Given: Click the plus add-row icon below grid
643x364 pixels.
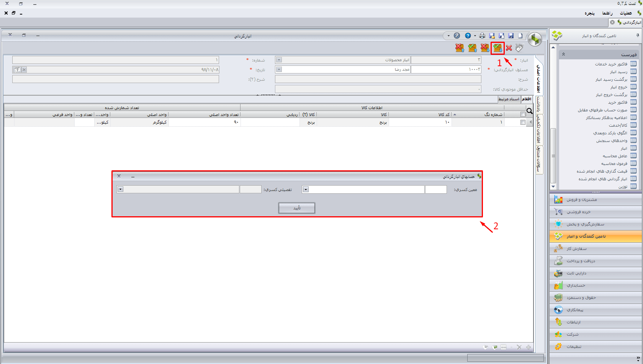Looking at the screenshot, I should click(528, 347).
